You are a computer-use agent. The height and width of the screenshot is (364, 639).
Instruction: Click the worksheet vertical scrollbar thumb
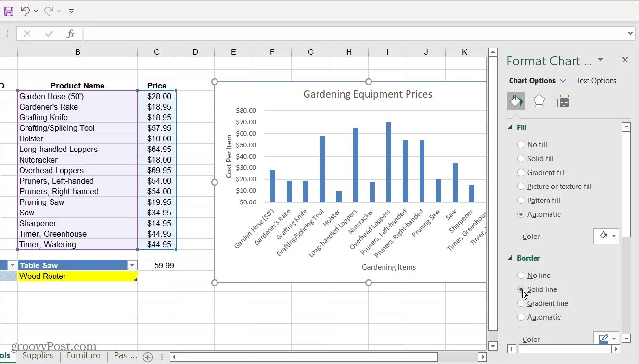493,194
